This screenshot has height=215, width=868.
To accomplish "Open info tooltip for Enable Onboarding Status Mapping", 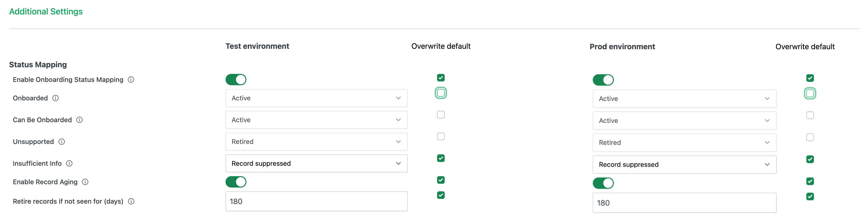I will tap(131, 80).
